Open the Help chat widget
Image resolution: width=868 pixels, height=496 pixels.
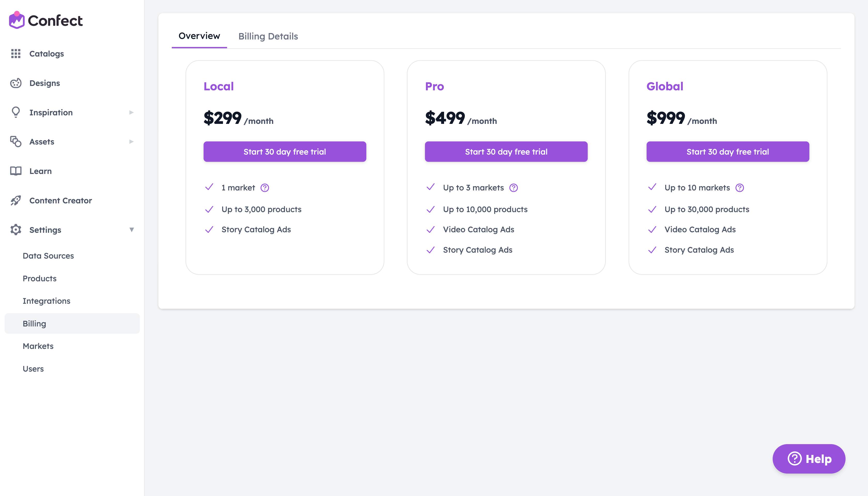[x=809, y=459]
